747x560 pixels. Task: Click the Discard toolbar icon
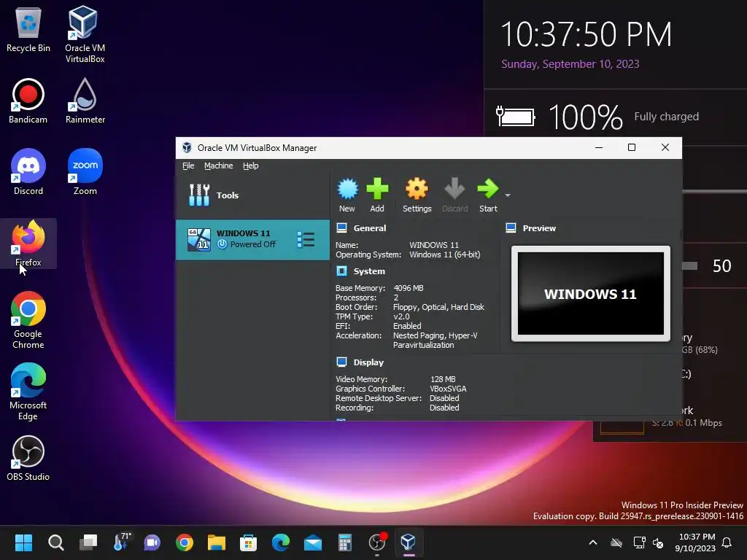pyautogui.click(x=454, y=195)
